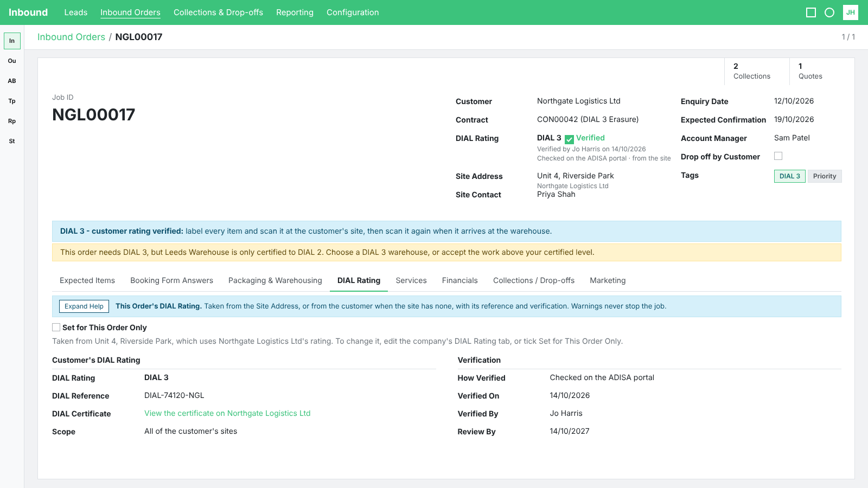The width and height of the screenshot is (868, 488).
Task: Open the St sidebar app icon
Action: pyautogui.click(x=12, y=141)
